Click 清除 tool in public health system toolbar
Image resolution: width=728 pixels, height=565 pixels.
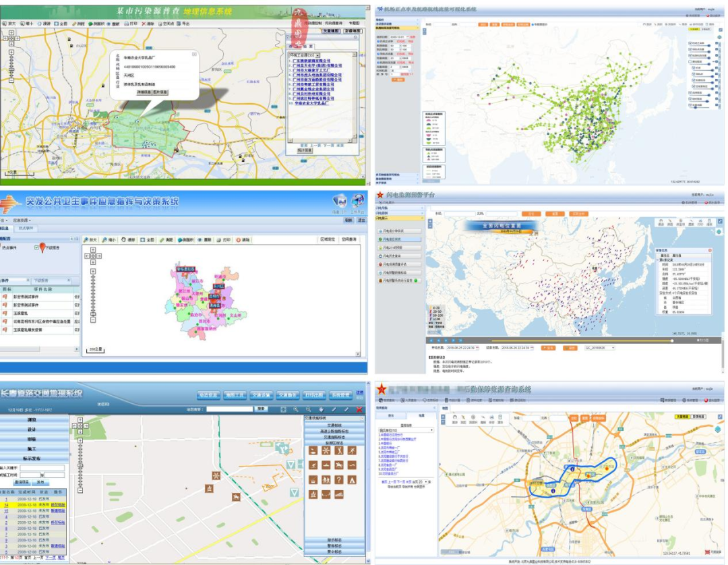[x=243, y=240]
